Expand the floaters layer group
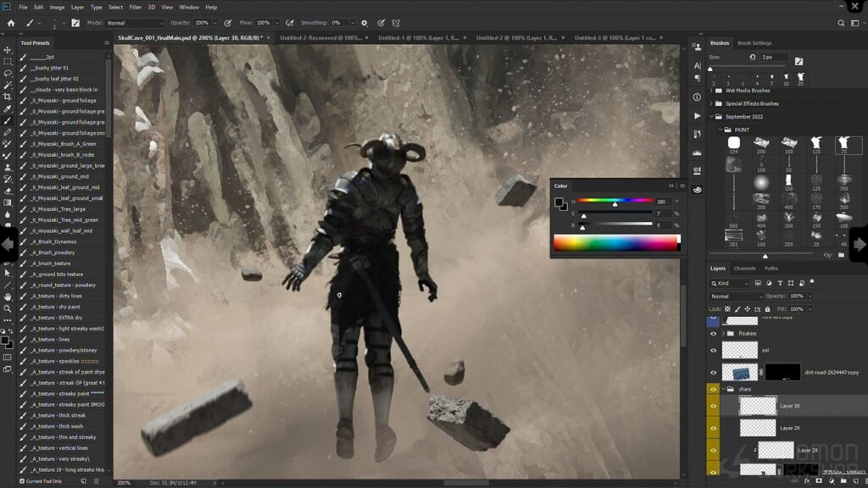Image resolution: width=868 pixels, height=488 pixels. pos(723,334)
